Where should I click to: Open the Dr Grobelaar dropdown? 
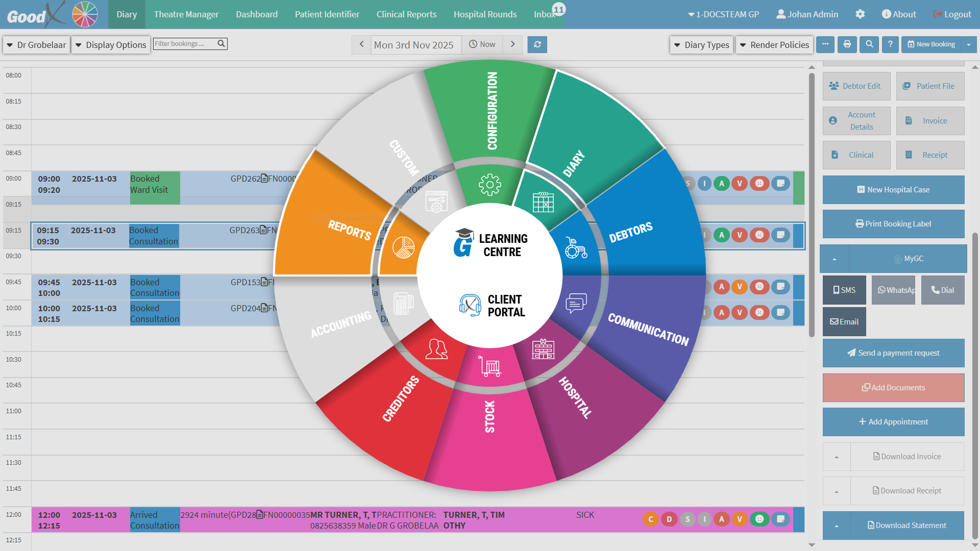tap(36, 45)
